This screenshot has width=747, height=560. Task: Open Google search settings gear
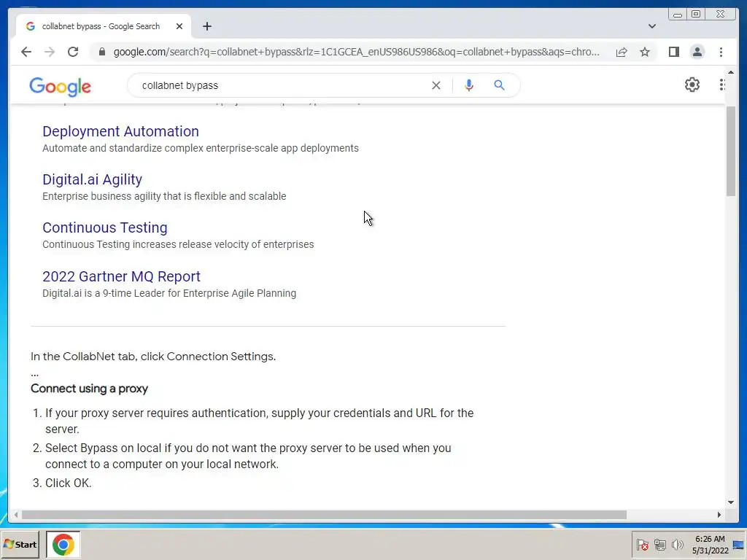(692, 85)
